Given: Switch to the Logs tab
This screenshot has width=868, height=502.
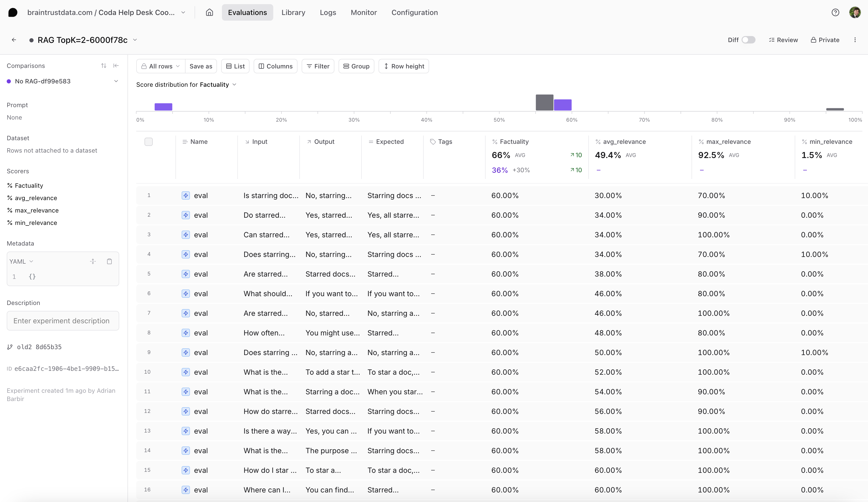Looking at the screenshot, I should (x=328, y=12).
